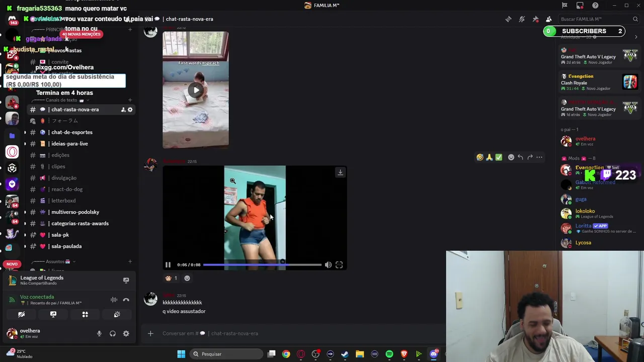Mute the microphone
Screen dimensions: 644x362
(99, 333)
